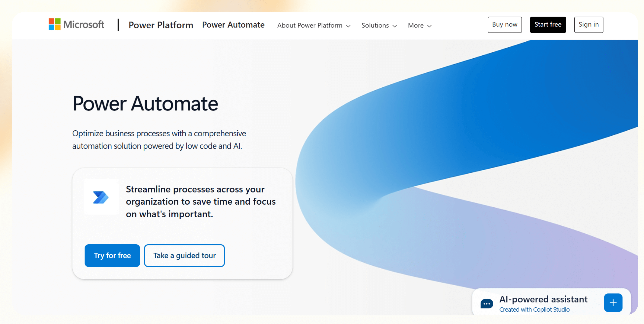Click the chevron next to More
This screenshot has height=324, width=644.
coord(429,26)
